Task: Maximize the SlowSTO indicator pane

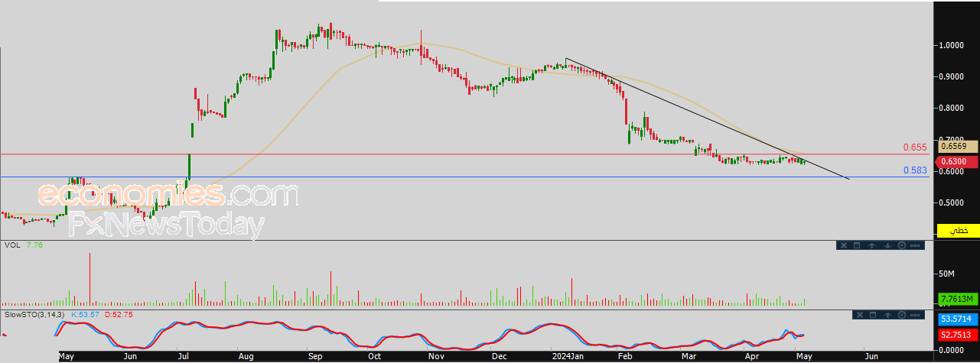Action: [872, 314]
